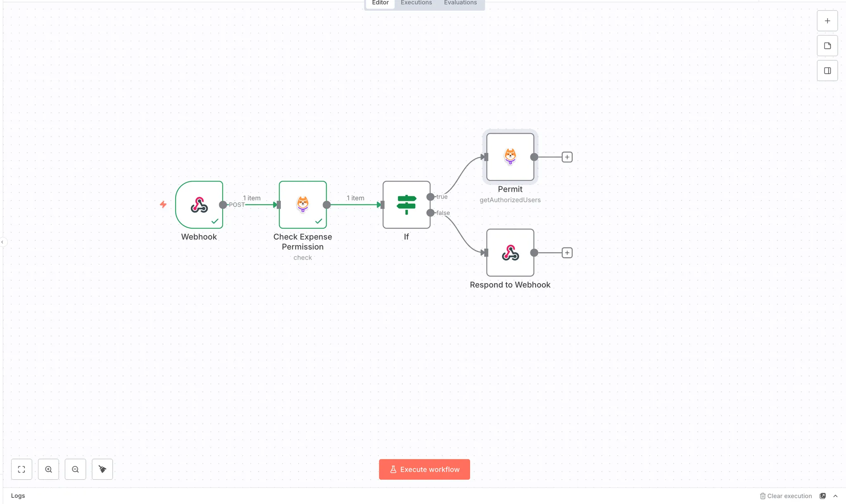Expand the Logs panel chevron
846x504 pixels.
(835, 496)
